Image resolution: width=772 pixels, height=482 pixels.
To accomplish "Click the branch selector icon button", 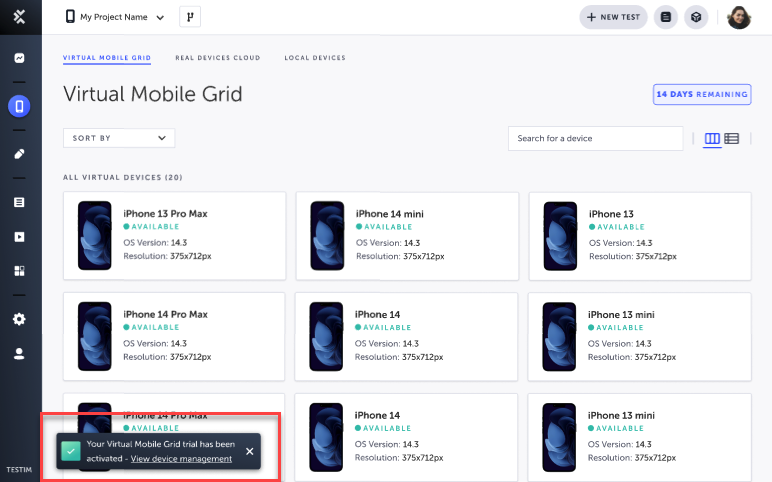I will click(x=190, y=17).
